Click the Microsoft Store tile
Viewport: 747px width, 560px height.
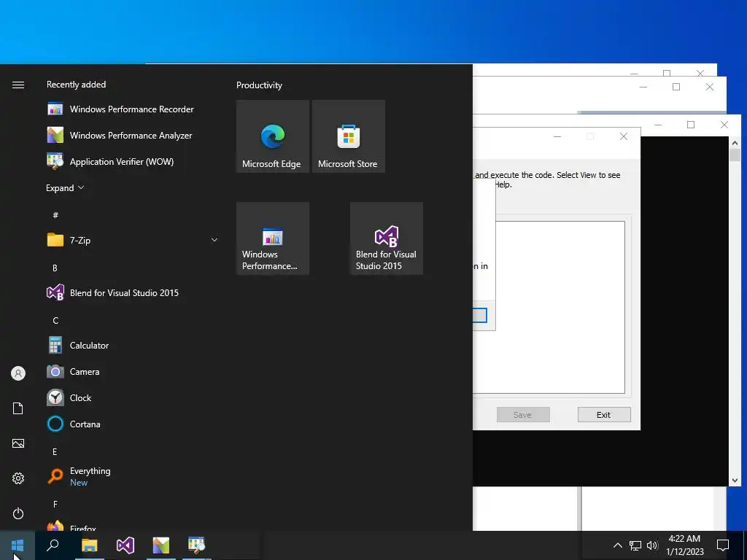coord(348,136)
